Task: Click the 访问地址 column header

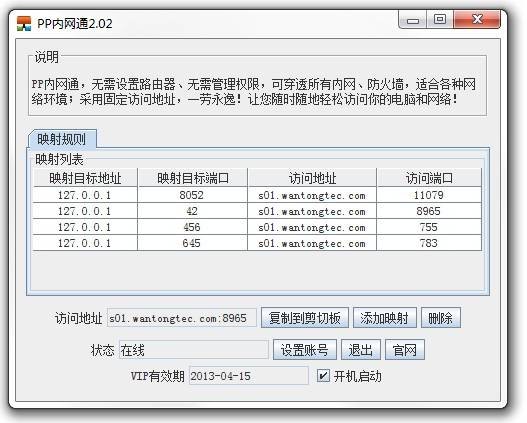Action: click(x=312, y=178)
